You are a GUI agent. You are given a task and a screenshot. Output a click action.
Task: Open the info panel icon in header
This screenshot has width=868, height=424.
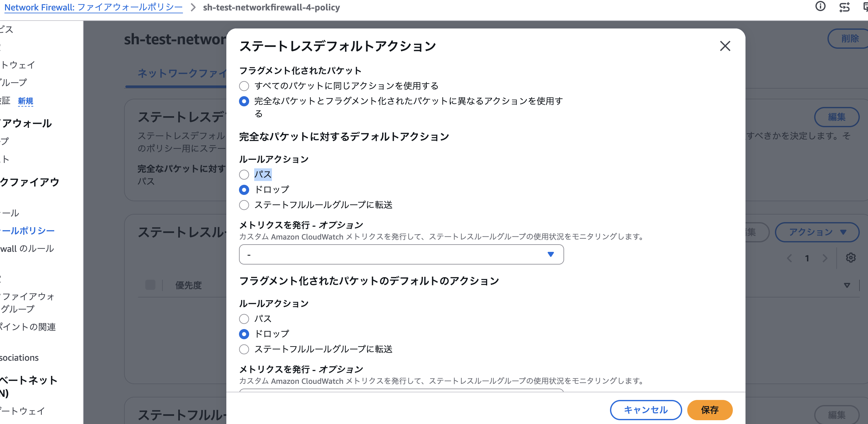820,6
